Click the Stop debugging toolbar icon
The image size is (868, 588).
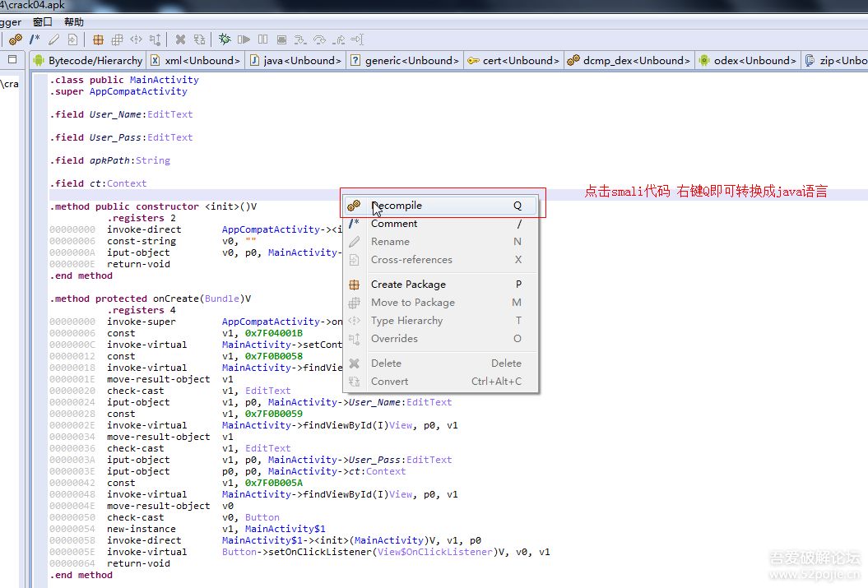click(x=281, y=39)
